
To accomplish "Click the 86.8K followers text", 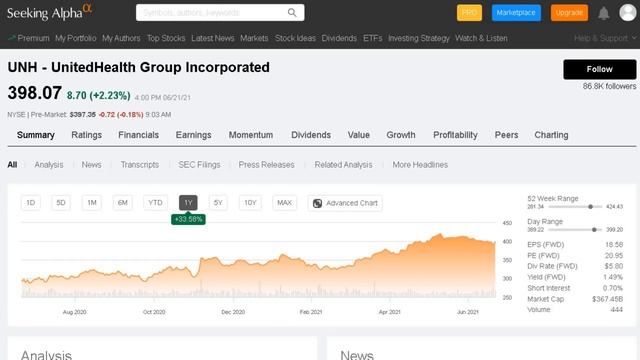I will click(609, 87).
